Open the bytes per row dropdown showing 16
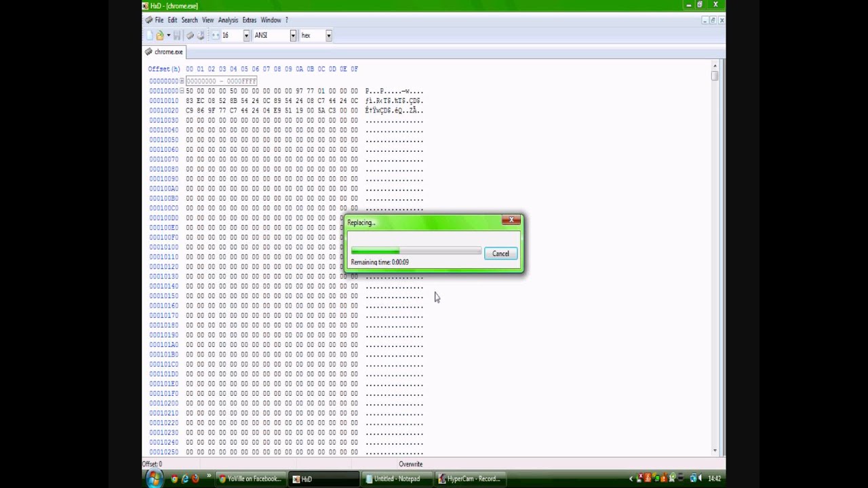This screenshot has height=488, width=868. point(246,35)
